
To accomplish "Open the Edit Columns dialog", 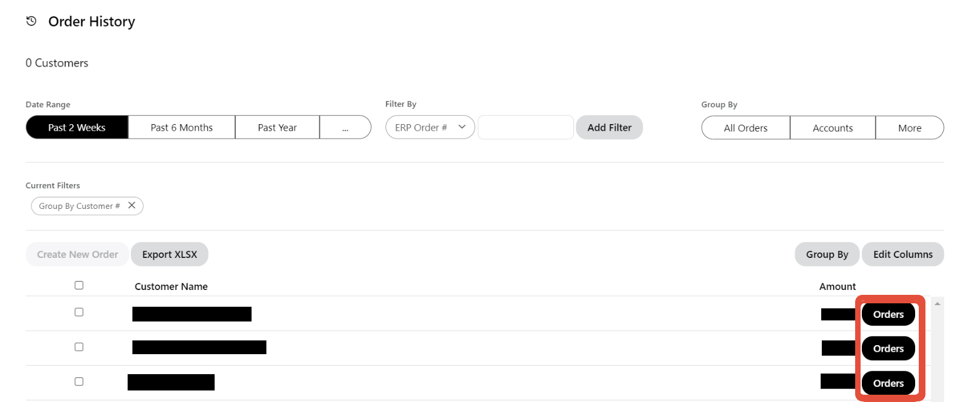I will coord(902,254).
